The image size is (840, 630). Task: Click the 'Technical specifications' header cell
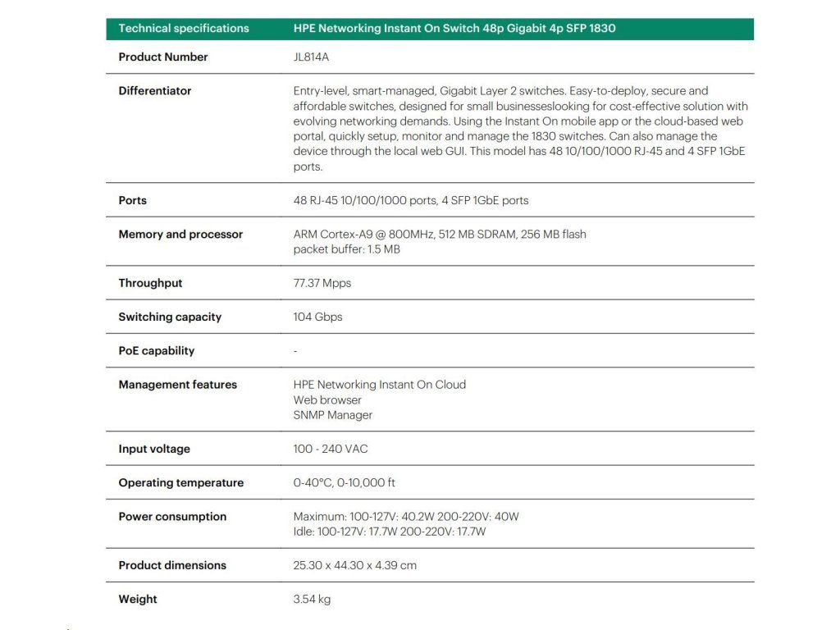184,29
